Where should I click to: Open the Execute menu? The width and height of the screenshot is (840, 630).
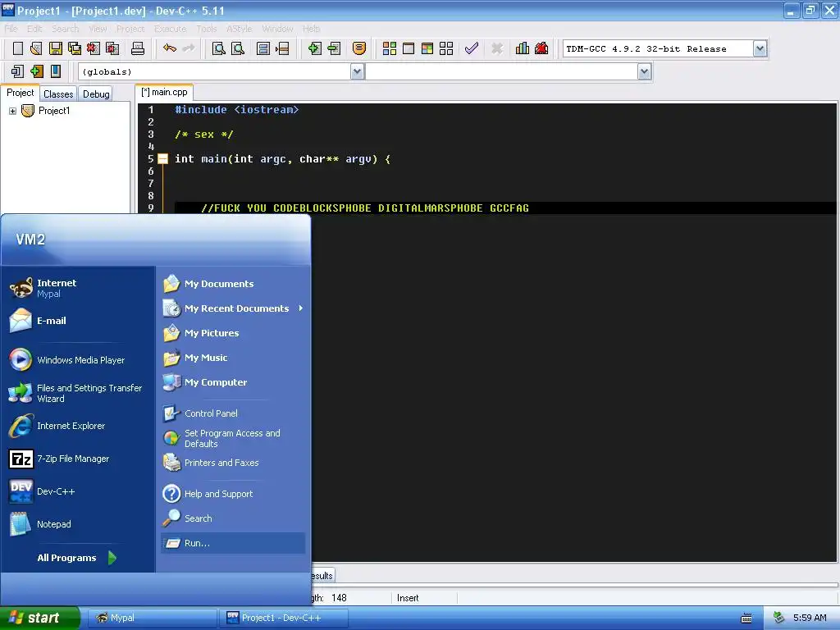(170, 29)
